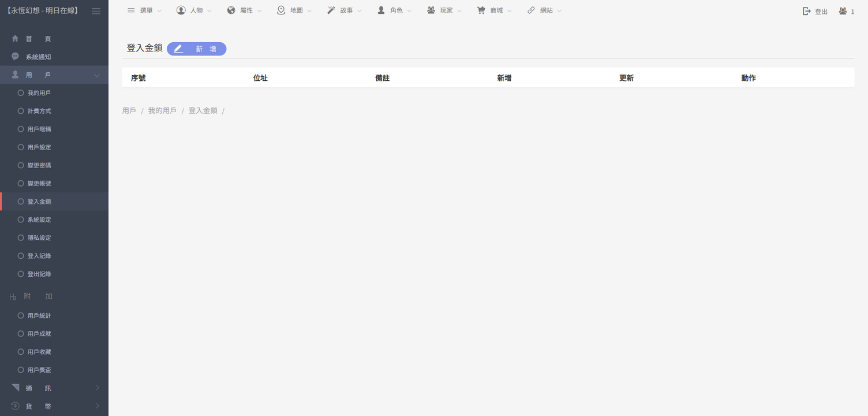This screenshot has height=416, width=868.
Task: Click the shopping cart icon for 商城
Action: tap(481, 10)
